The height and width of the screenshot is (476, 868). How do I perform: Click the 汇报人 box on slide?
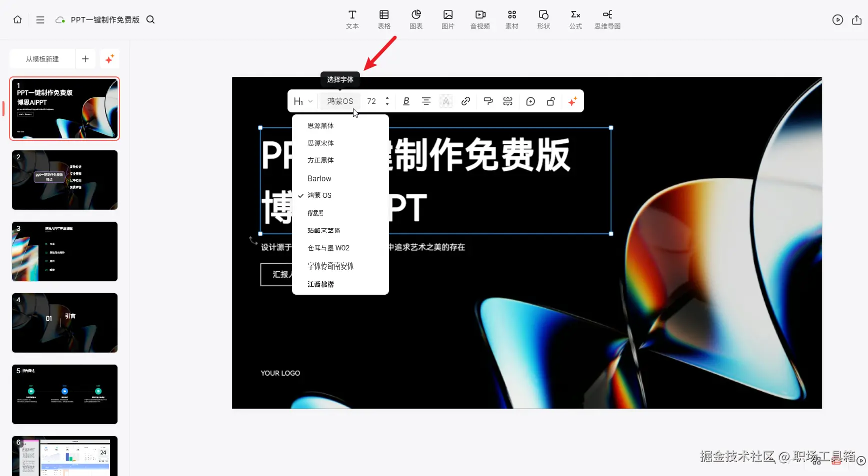(x=276, y=275)
